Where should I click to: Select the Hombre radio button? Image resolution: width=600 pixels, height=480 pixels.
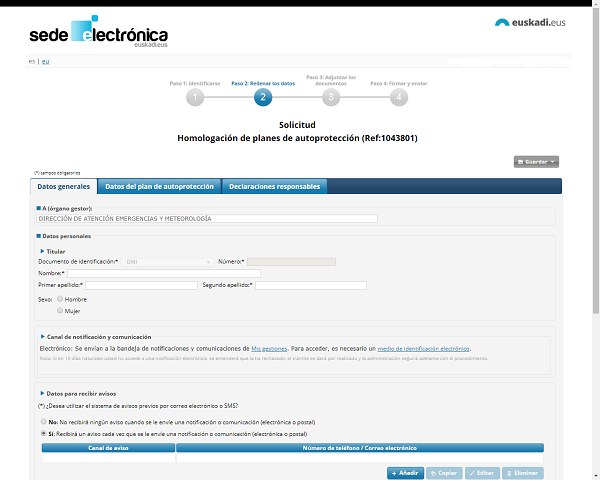point(60,299)
